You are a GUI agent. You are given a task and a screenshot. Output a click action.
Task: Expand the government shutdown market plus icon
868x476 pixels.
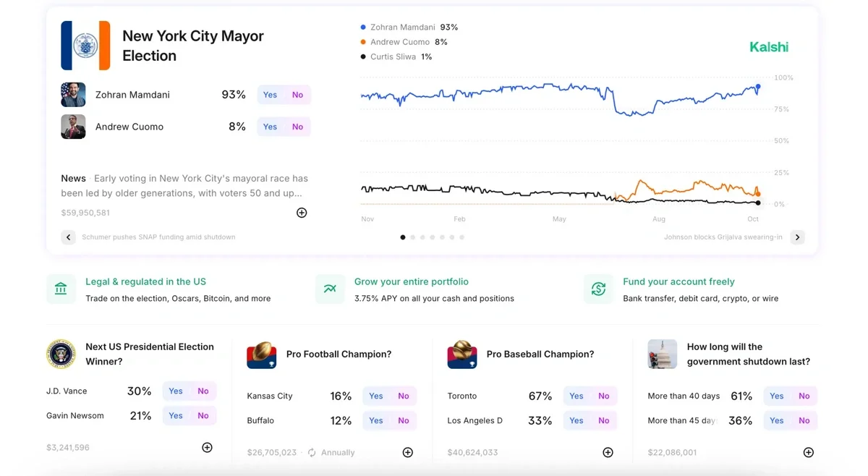click(808, 452)
